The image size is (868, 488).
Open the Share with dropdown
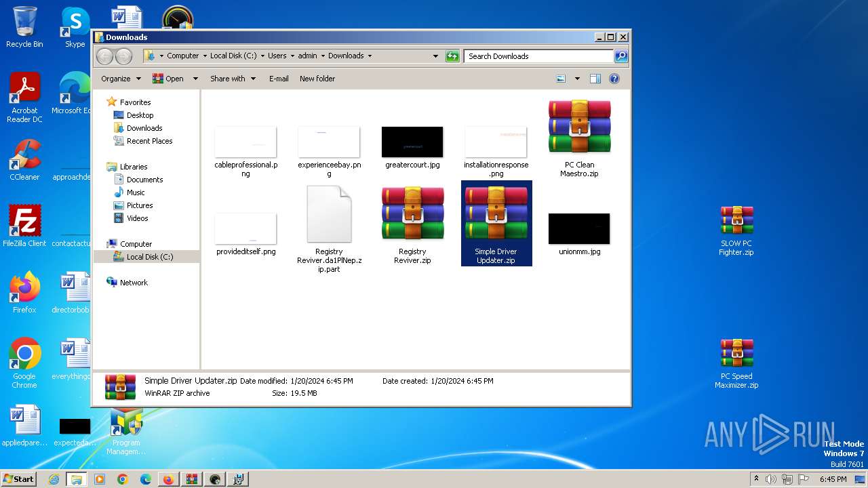[233, 79]
